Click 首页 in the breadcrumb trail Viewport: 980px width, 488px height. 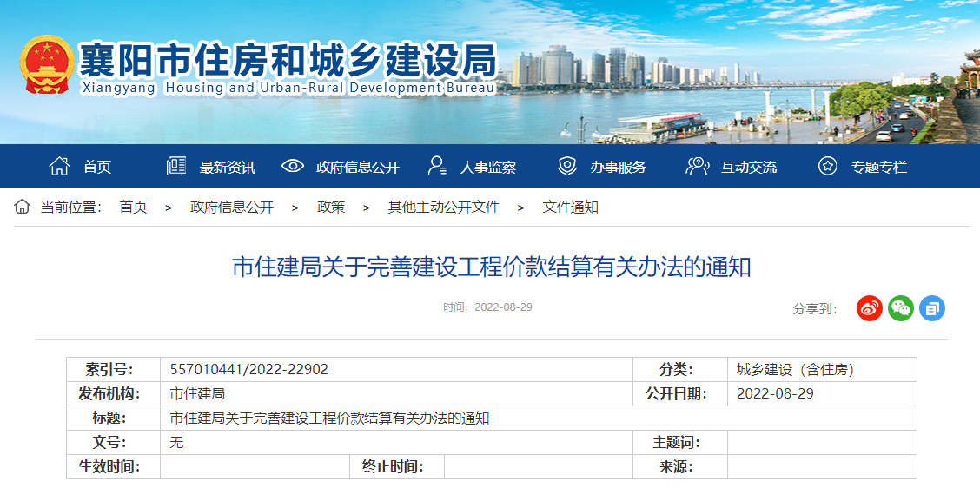(x=133, y=207)
